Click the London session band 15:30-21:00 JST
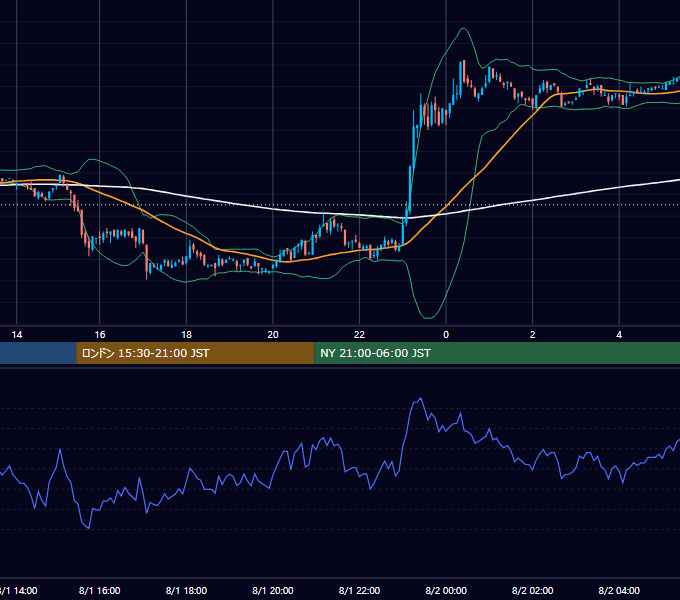Image resolution: width=680 pixels, height=600 pixels. (x=195, y=353)
